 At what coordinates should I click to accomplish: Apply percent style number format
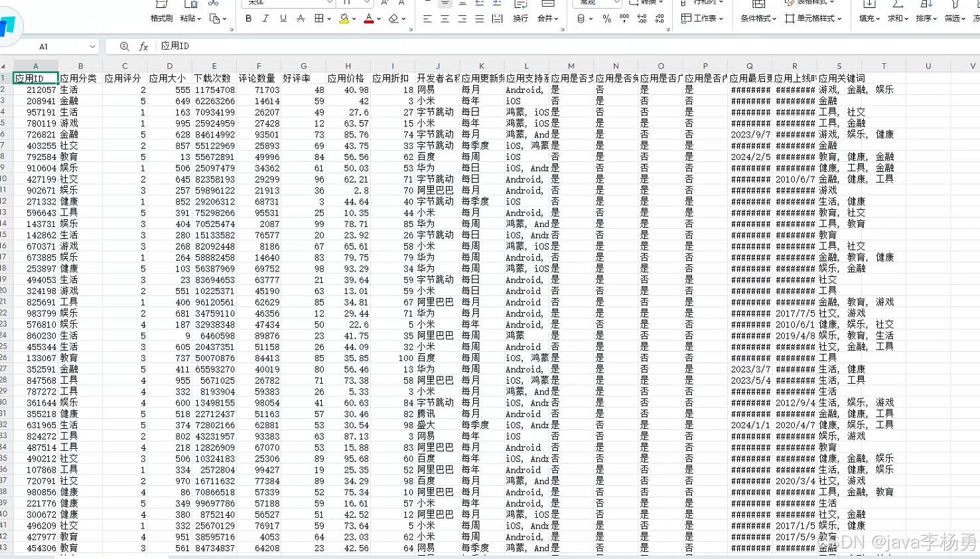606,19
